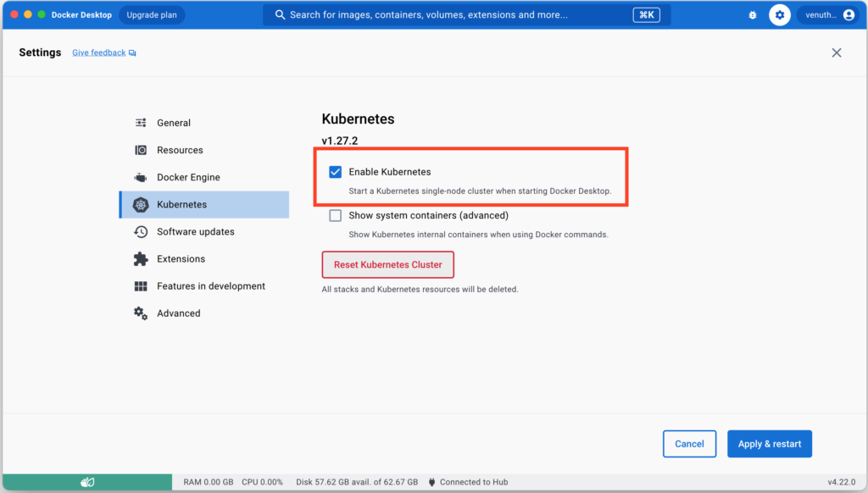Click the bug troubleshoot icon
Viewport: 868px width, 493px height.
point(753,15)
